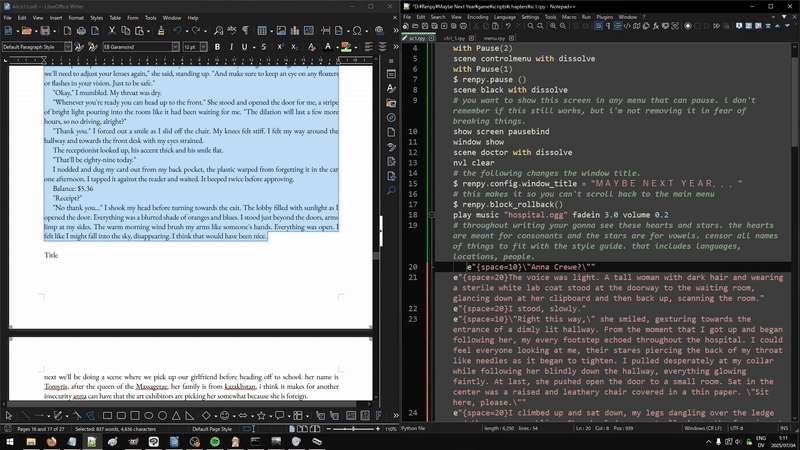Open the Navigator in Writer sidebar
The width and height of the screenshot is (800, 450).
coord(391,118)
